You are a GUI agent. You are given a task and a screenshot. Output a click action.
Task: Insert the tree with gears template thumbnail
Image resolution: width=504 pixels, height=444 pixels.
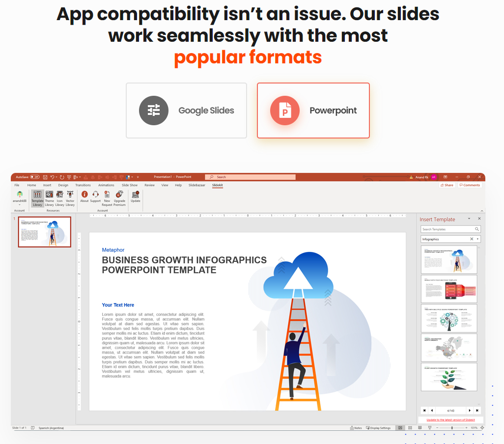(449, 318)
